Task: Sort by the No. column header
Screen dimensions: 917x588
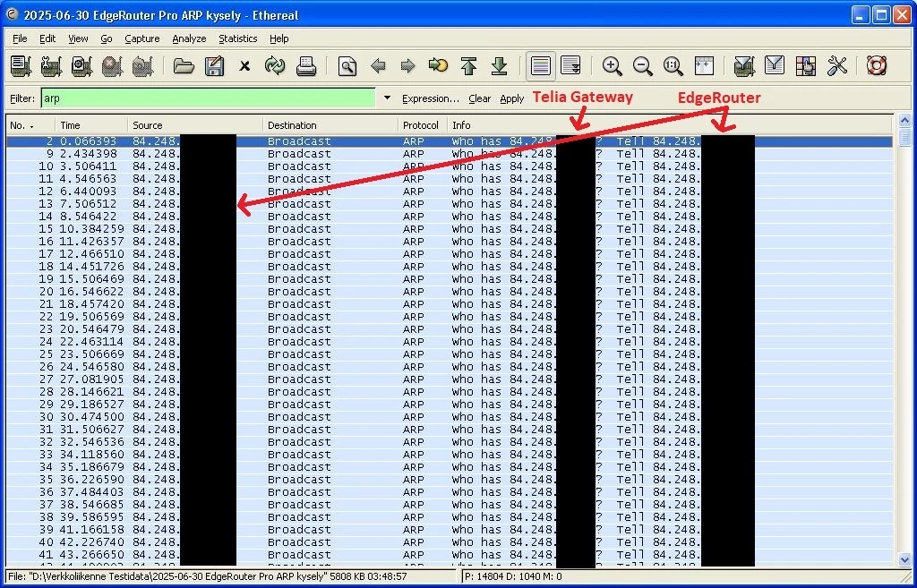Action: pyautogui.click(x=30, y=125)
